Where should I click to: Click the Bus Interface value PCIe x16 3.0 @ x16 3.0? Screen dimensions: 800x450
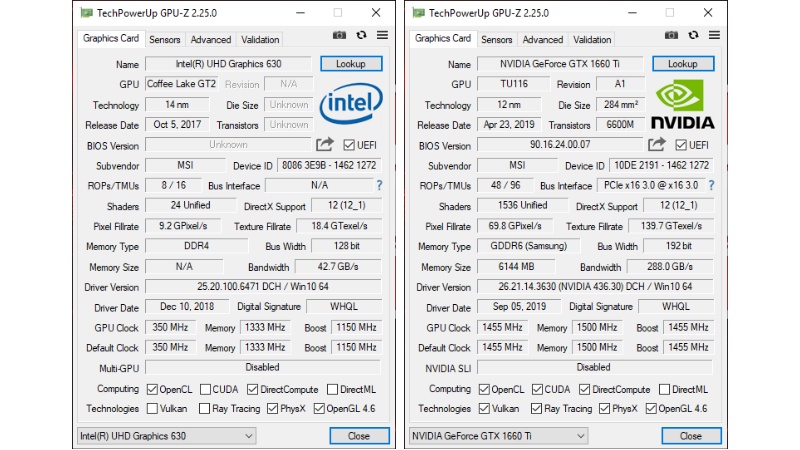pyautogui.click(x=652, y=185)
